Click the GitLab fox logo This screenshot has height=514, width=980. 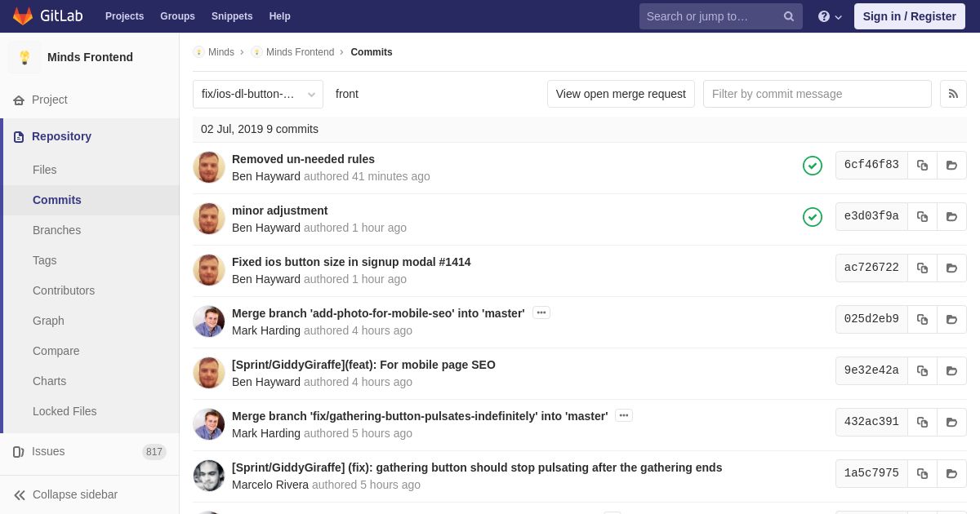coord(23,16)
